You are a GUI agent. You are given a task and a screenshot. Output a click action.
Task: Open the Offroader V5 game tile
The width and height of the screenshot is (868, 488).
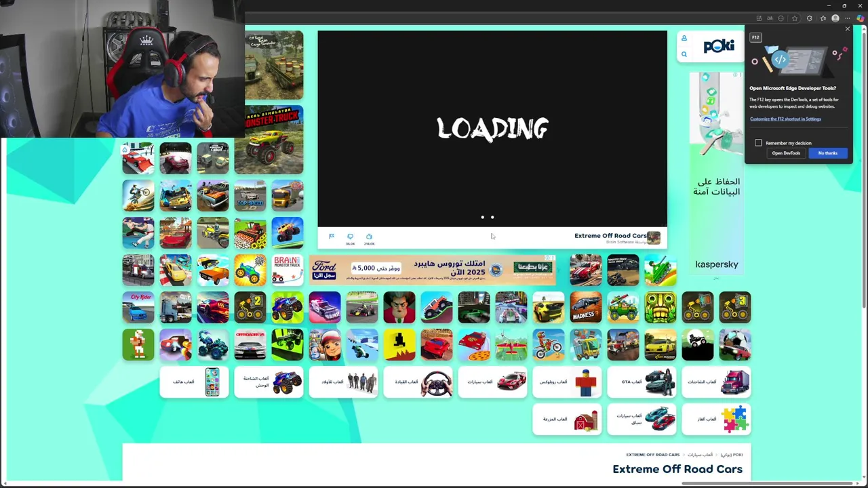pos(250,344)
